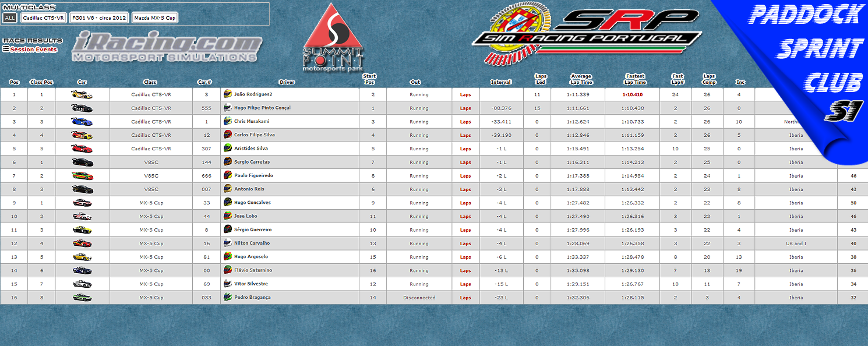Click fastest lap time 1:10.410
Image resolution: width=868 pixels, height=346 pixels.
click(x=633, y=94)
